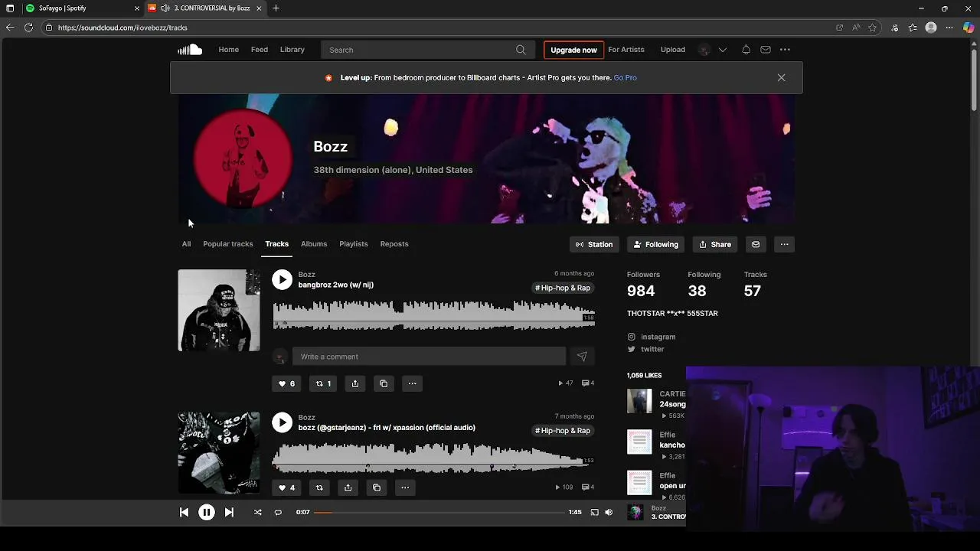Open the Reposts tab
This screenshot has height=551, width=980.
click(394, 244)
